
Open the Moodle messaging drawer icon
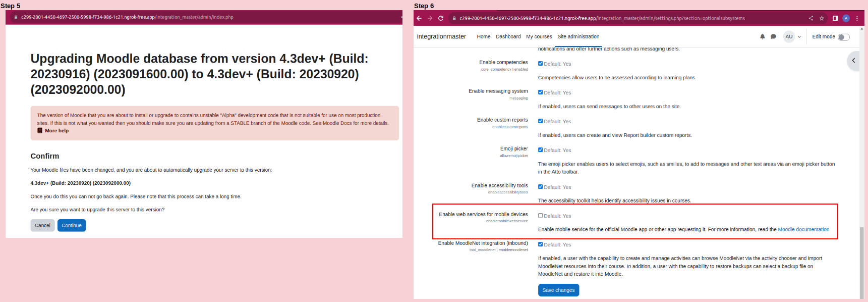773,36
